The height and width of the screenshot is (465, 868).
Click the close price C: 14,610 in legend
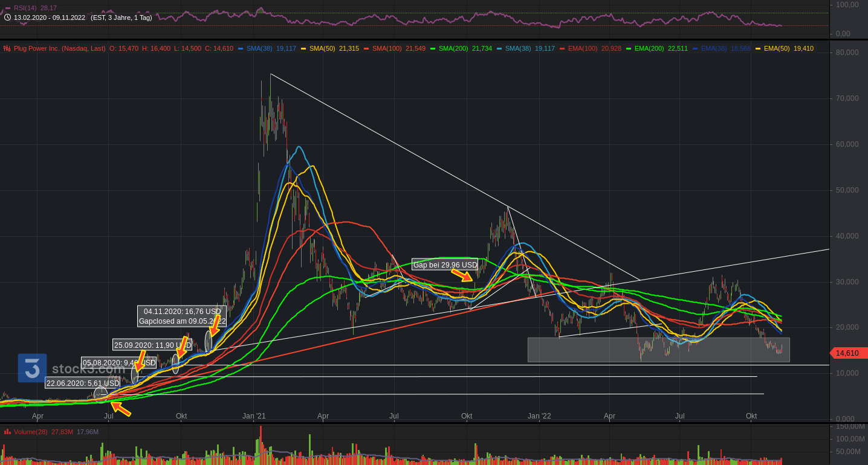[x=219, y=48]
